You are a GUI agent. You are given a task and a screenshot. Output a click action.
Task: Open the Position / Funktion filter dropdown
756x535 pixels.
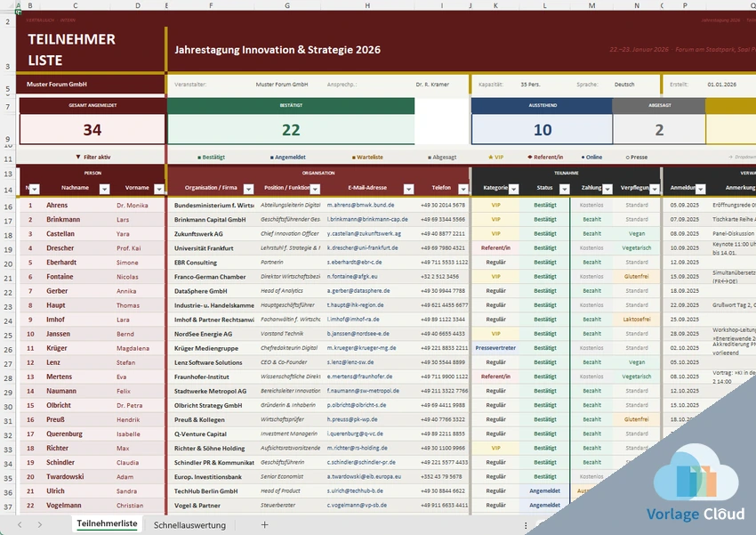tap(315, 189)
